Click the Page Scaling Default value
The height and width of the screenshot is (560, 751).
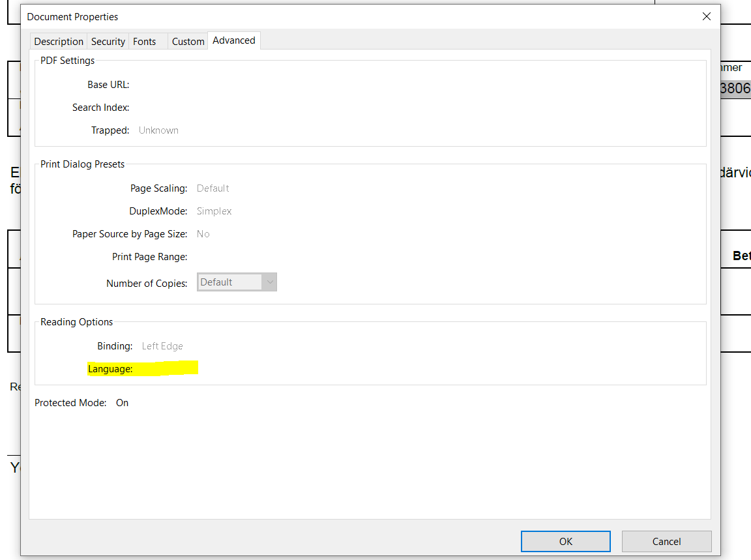[x=213, y=188]
